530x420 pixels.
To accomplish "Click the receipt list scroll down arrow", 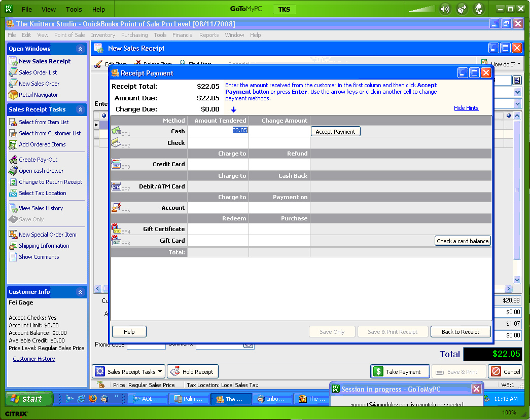I will coord(517,280).
